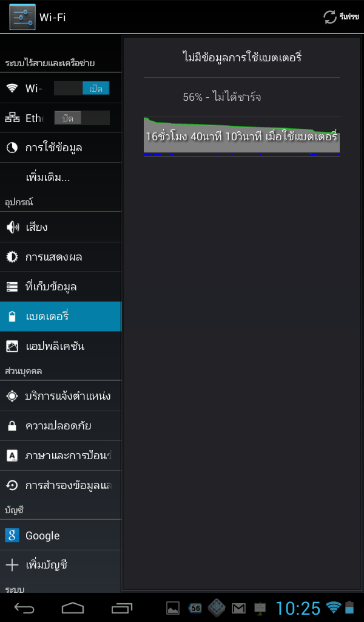Open the data usage (การใช้ข้อมูล) setting
Screen dimensions: 364x622
(x=61, y=148)
